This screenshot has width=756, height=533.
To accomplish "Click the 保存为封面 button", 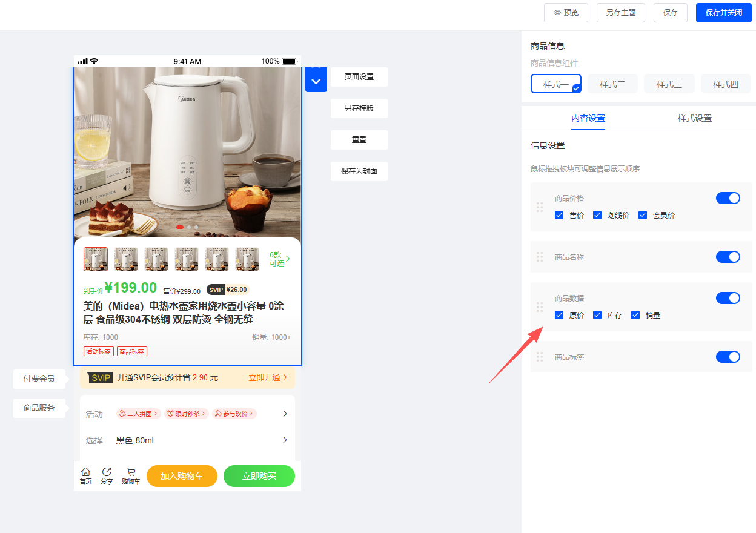I will [359, 171].
